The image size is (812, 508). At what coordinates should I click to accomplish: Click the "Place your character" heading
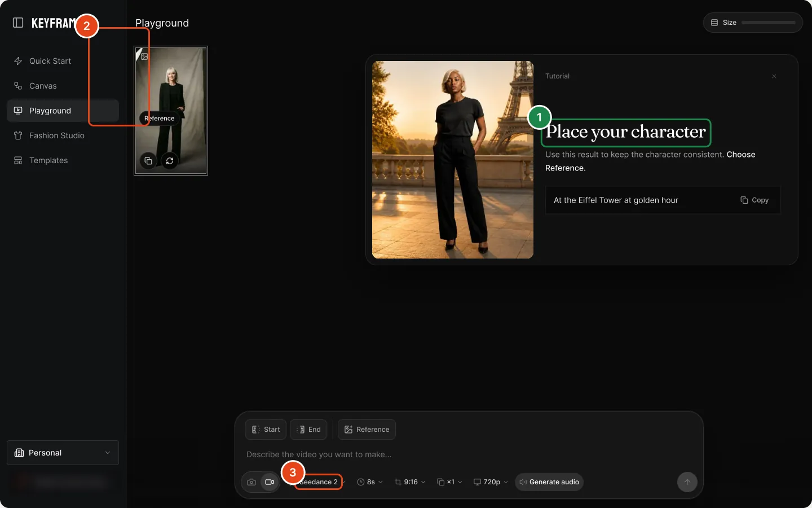pos(626,132)
